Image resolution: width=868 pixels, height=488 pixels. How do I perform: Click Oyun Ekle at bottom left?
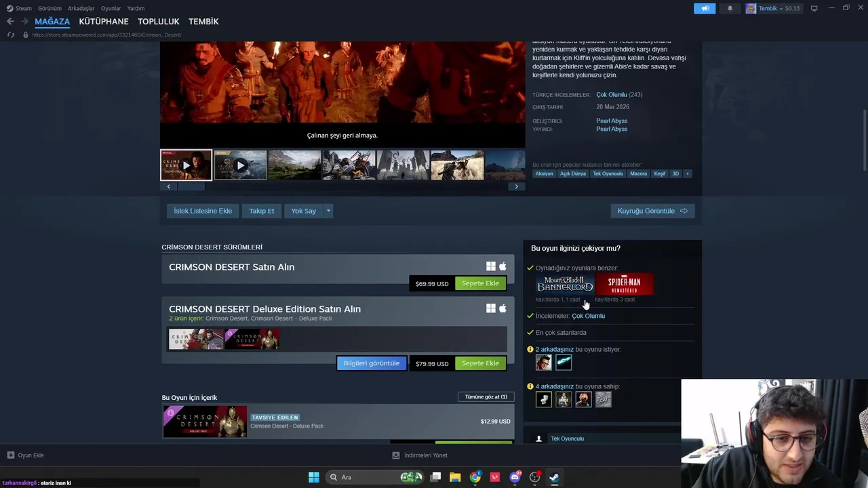click(25, 455)
